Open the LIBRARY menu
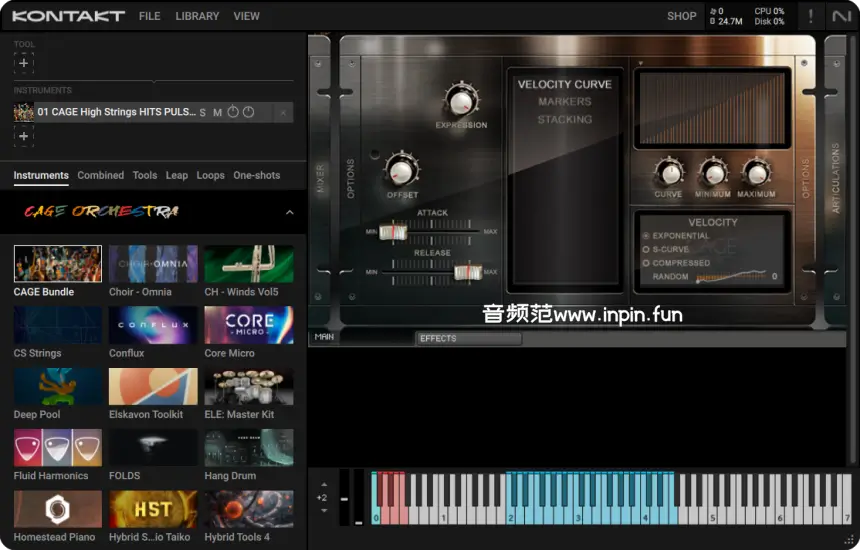The image size is (860, 550). point(197,16)
